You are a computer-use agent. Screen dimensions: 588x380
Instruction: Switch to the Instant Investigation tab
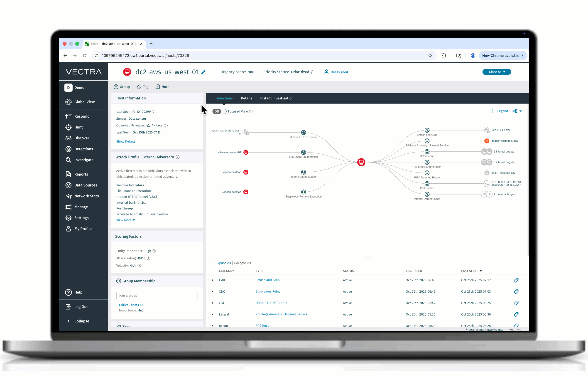[x=277, y=98]
